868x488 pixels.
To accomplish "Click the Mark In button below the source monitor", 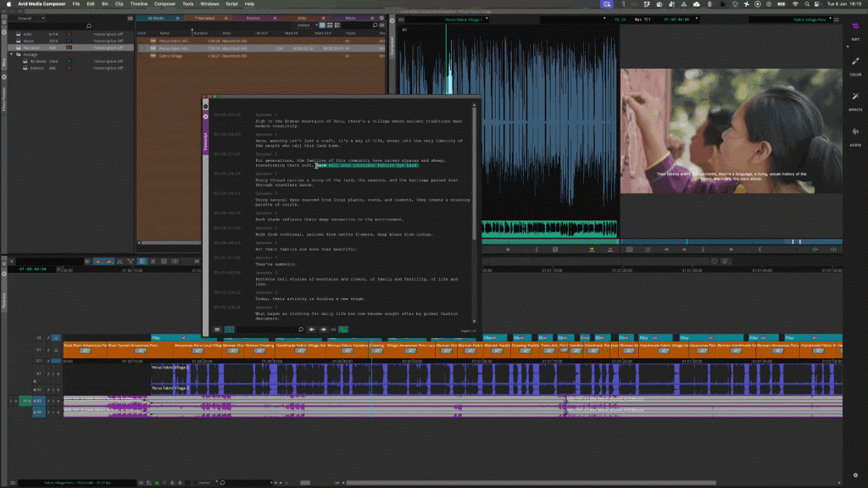I will [537, 249].
